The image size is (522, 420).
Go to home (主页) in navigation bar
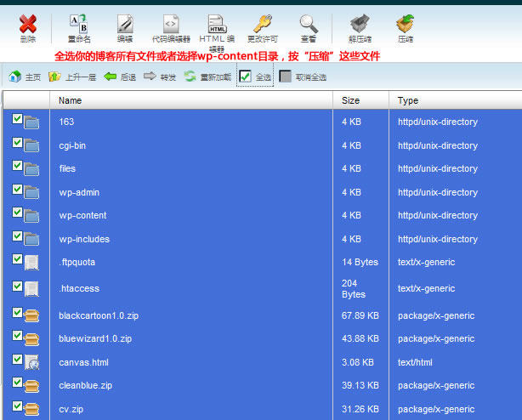point(25,77)
